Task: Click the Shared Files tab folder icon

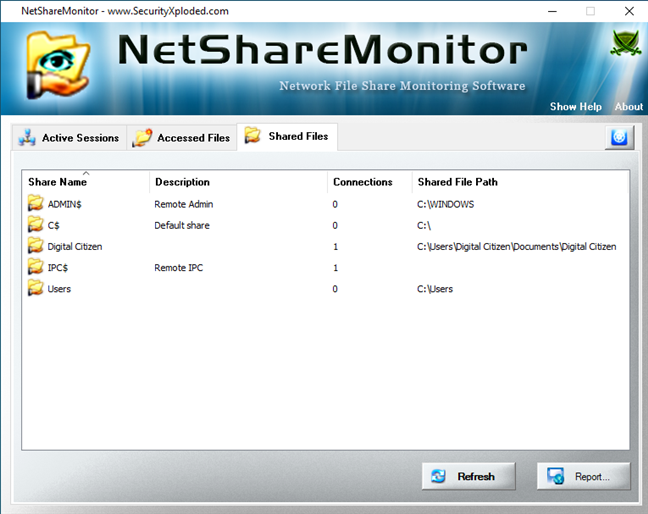Action: click(253, 136)
